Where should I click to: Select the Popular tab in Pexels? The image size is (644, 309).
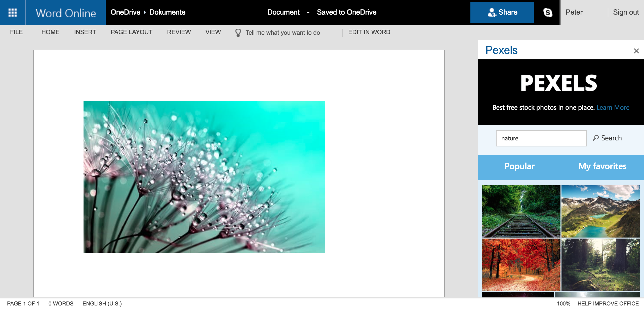pyautogui.click(x=519, y=166)
